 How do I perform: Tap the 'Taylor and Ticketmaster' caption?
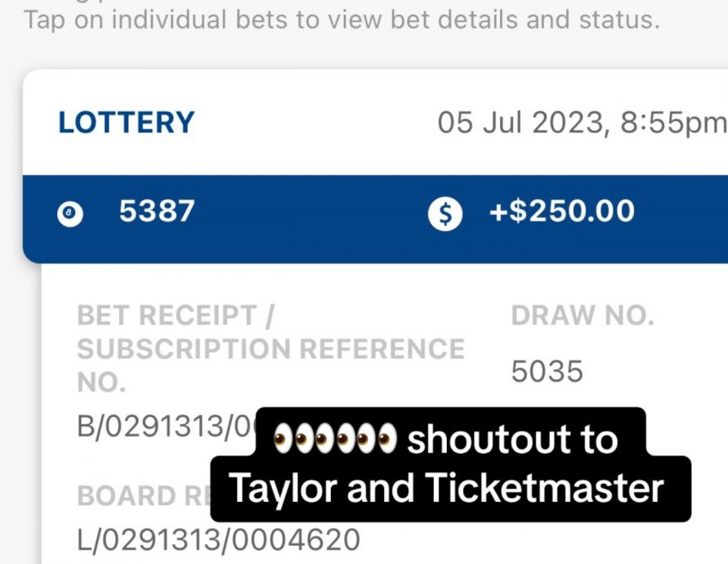tap(446, 489)
